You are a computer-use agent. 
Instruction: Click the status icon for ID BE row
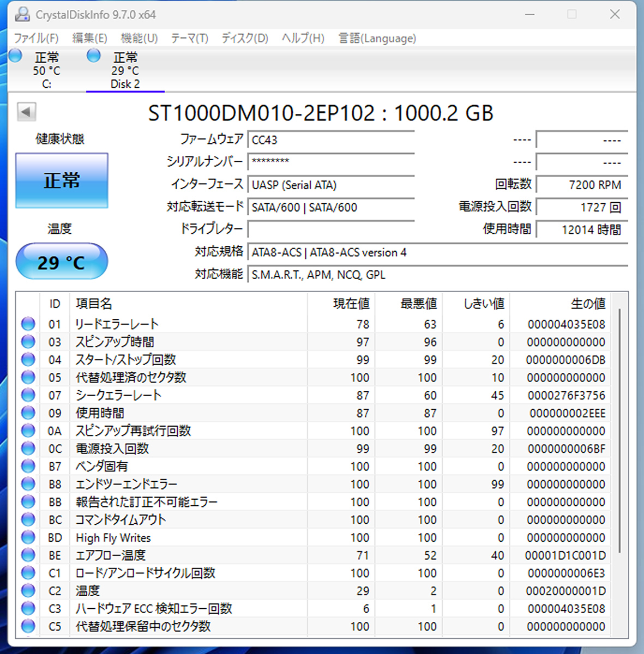[28, 555]
